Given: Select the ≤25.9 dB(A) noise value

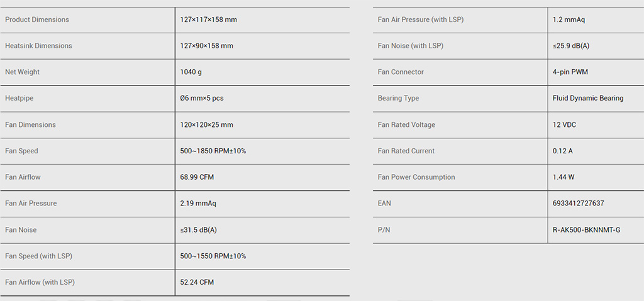Looking at the screenshot, I should (571, 46).
